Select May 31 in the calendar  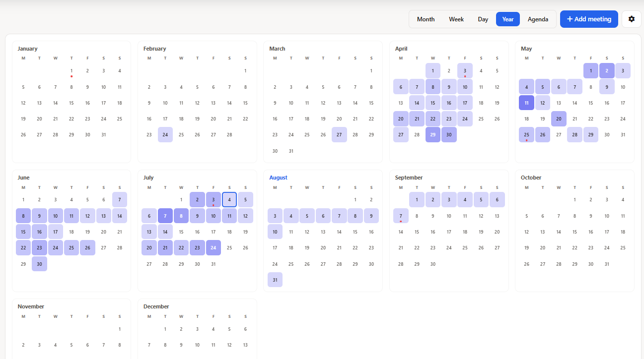coord(623,135)
